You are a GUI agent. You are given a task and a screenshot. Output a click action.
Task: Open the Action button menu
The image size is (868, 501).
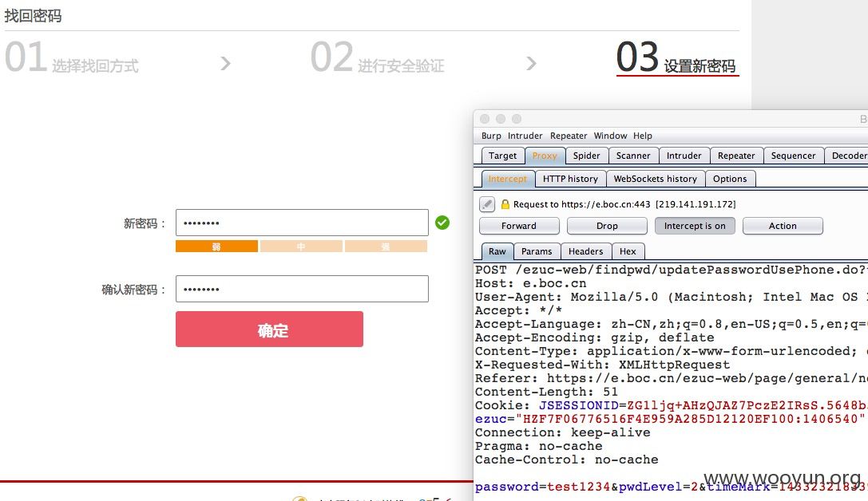coord(783,226)
